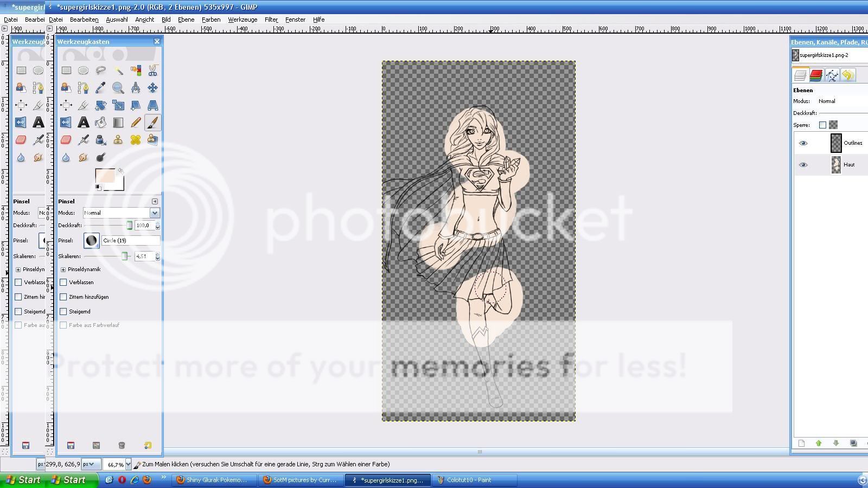
Task: Raise the layer with green up arrow
Action: click(819, 443)
